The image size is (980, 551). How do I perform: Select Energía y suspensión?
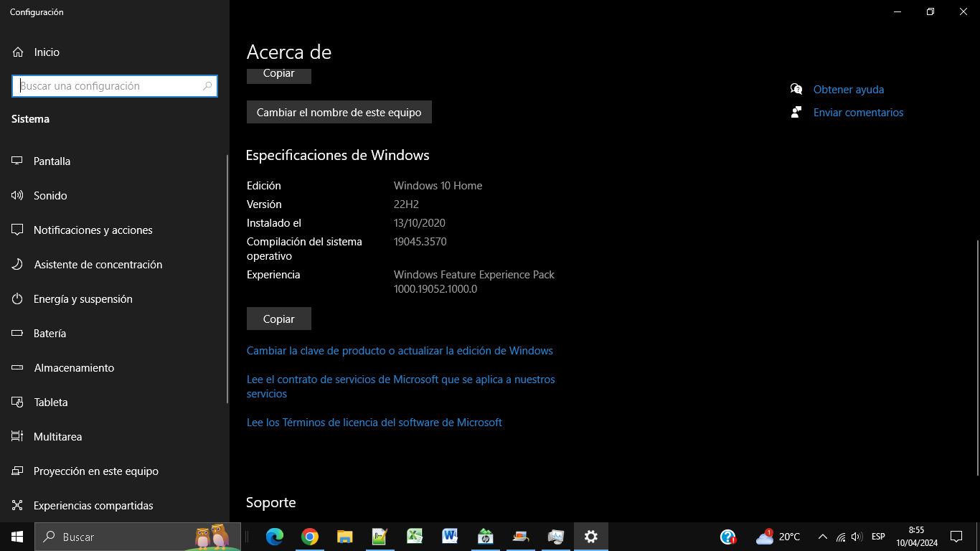point(115,299)
